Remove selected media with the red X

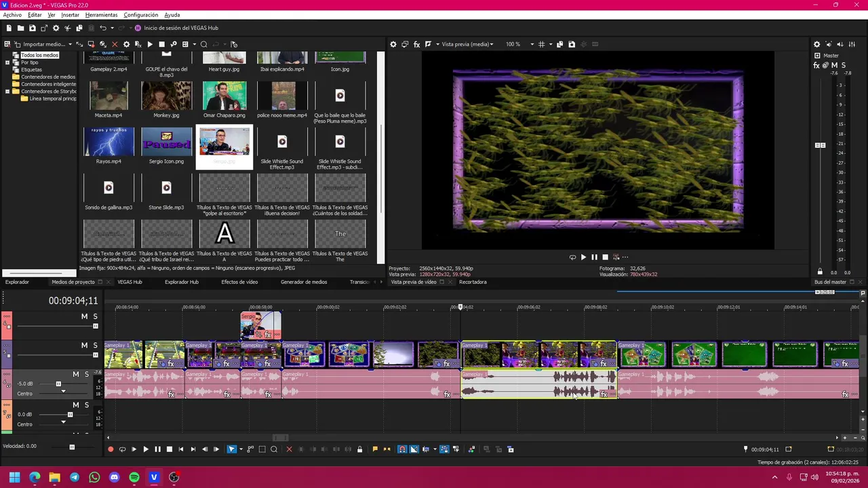point(115,44)
